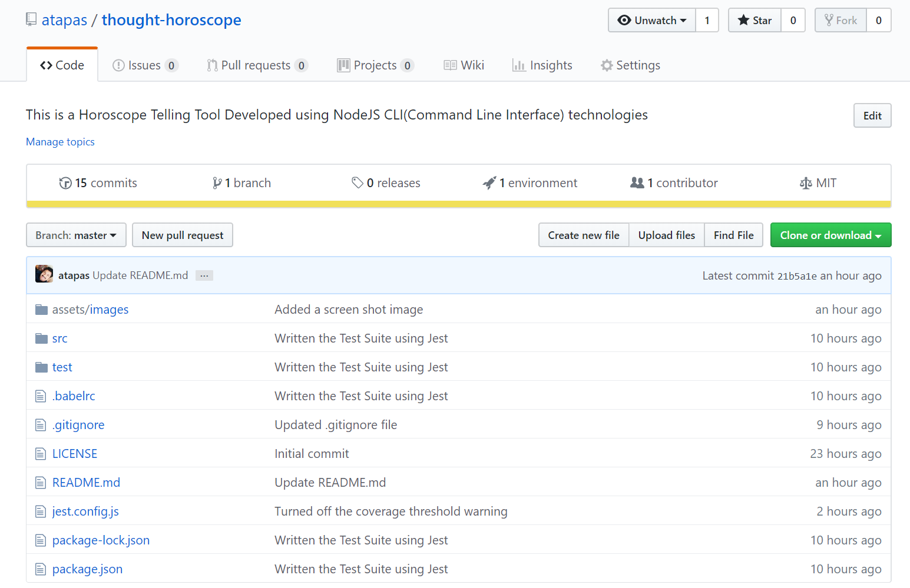Click the file icon beside .babelrc

[x=41, y=396]
